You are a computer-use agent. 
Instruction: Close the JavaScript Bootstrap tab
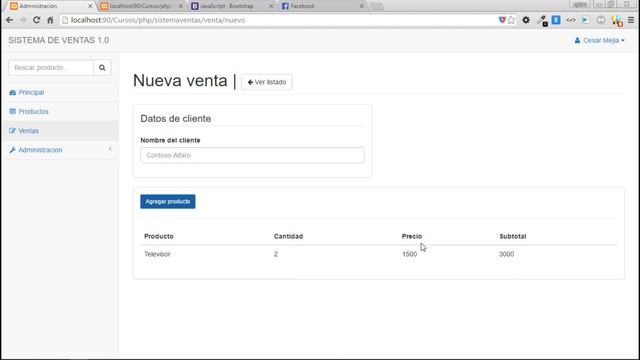pos(271,6)
